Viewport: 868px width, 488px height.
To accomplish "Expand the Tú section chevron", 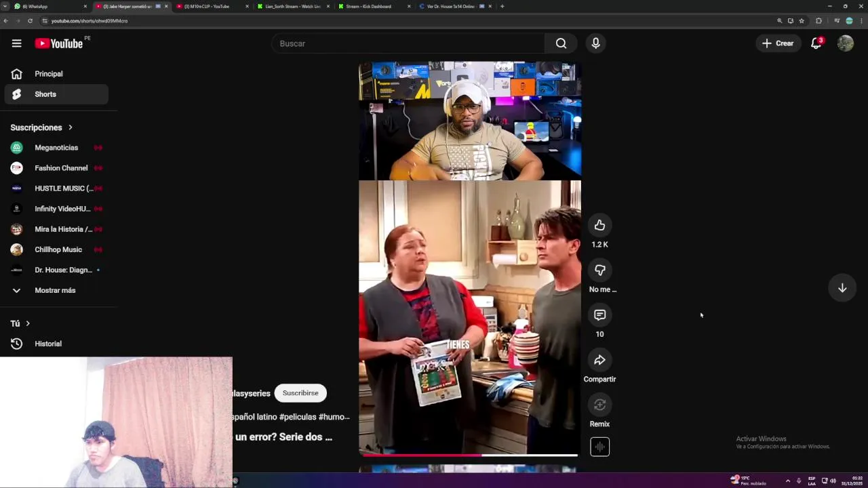I will [28, 323].
